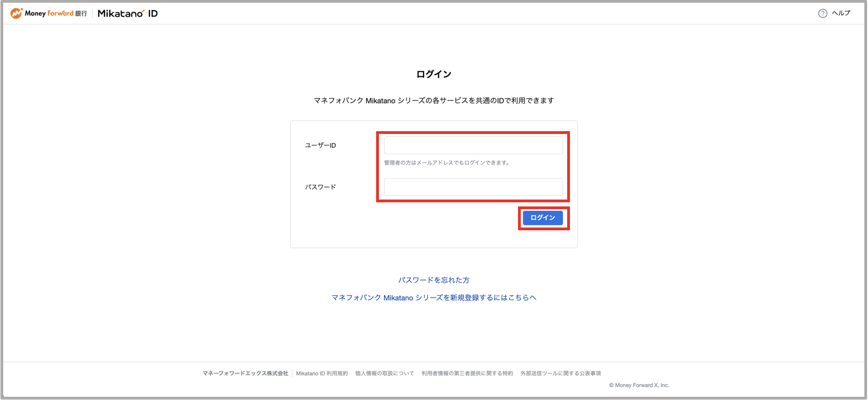The height and width of the screenshot is (400, 868).
Task: Click the パスワード field label
Action: [x=321, y=187]
